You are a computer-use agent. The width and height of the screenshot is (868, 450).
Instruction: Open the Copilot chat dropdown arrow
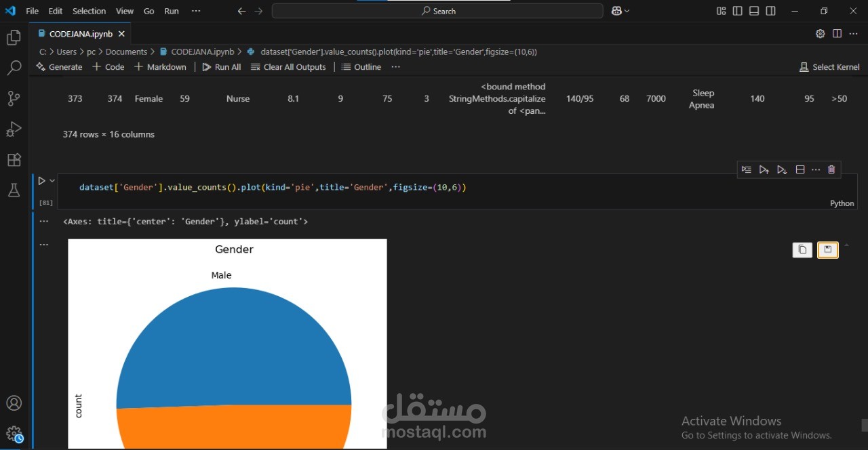[627, 11]
